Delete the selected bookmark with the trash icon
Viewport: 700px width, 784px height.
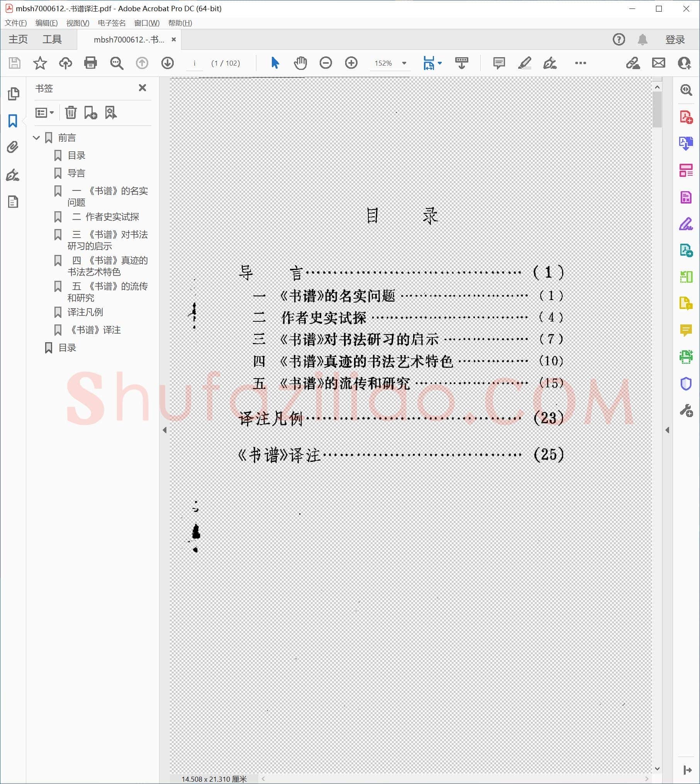click(x=71, y=113)
